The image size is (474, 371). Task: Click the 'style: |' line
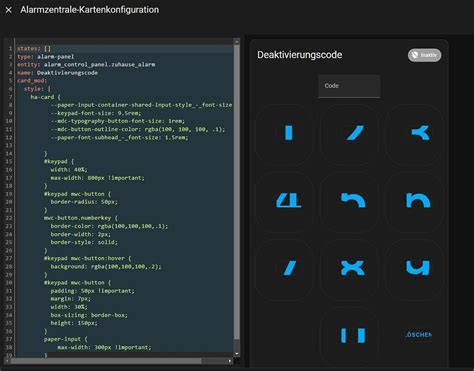coord(37,89)
